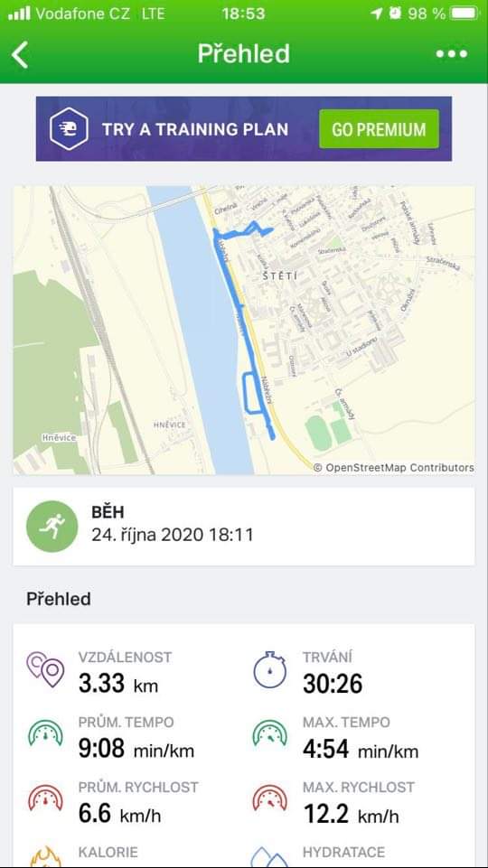Viewport: 488px width, 868px height.
Task: Tap the calories flame icon
Action: (45, 859)
